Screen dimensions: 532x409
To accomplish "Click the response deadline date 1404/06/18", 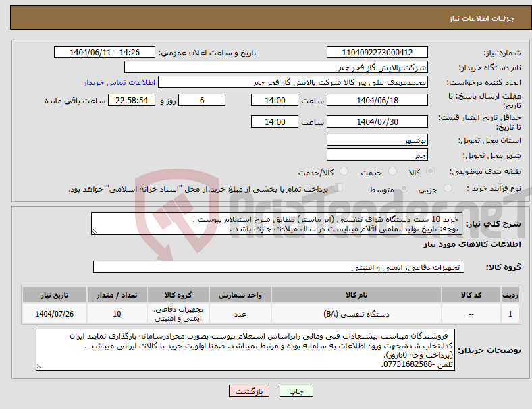I will 377,101.
